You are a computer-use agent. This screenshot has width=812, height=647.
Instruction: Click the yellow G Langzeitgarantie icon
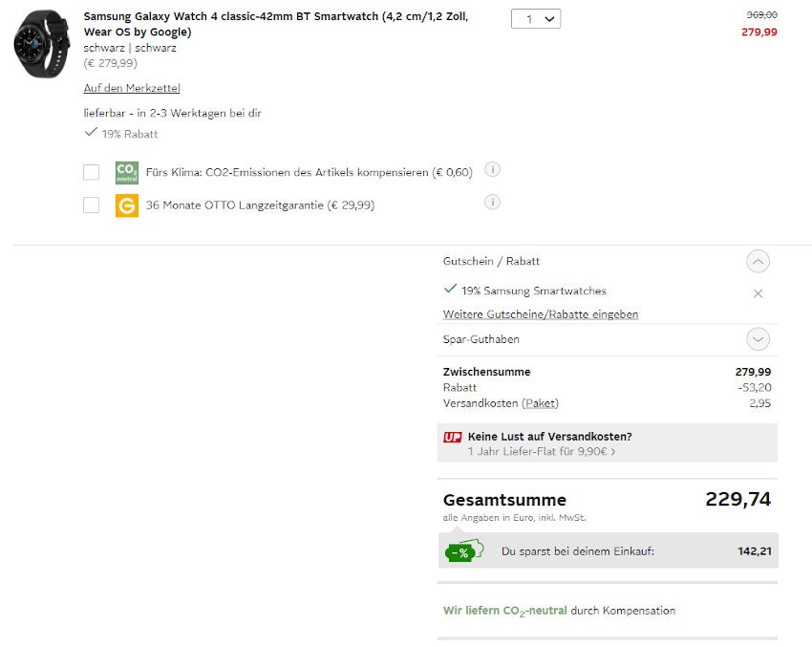coord(126,205)
